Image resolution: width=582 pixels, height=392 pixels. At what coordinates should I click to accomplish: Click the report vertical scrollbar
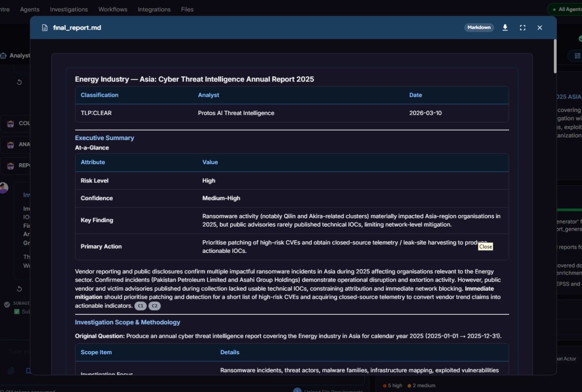555,56
